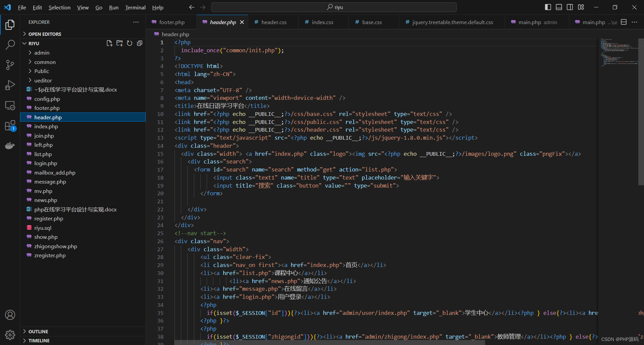644x345 pixels.
Task: Switch to jquery.treetable.theme.default.css tab
Action: click(x=452, y=22)
